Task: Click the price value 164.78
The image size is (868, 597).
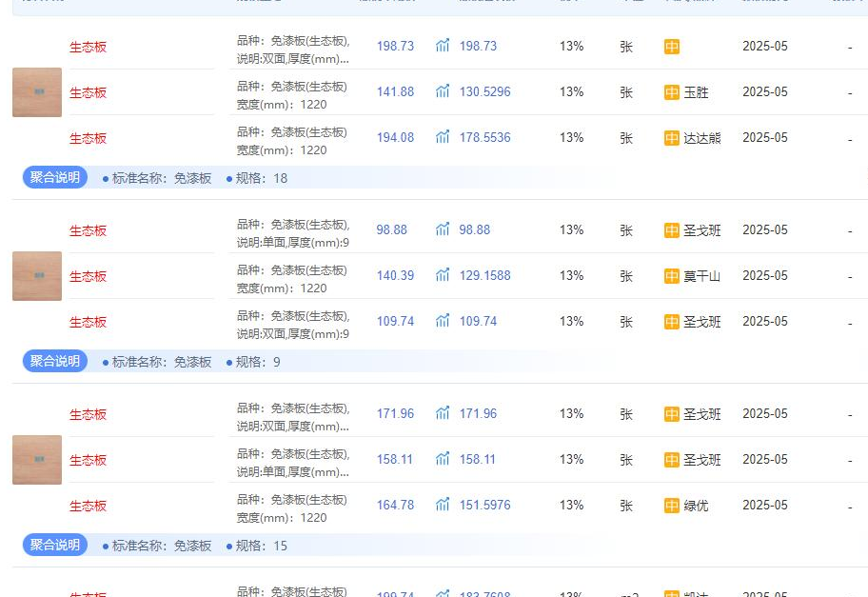Action: (395, 506)
